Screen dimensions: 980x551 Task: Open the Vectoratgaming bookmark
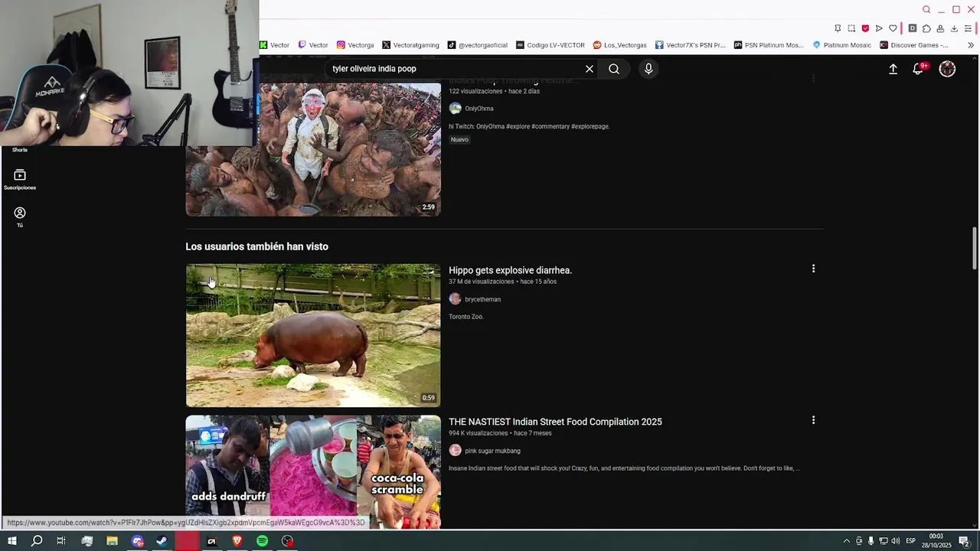click(410, 45)
